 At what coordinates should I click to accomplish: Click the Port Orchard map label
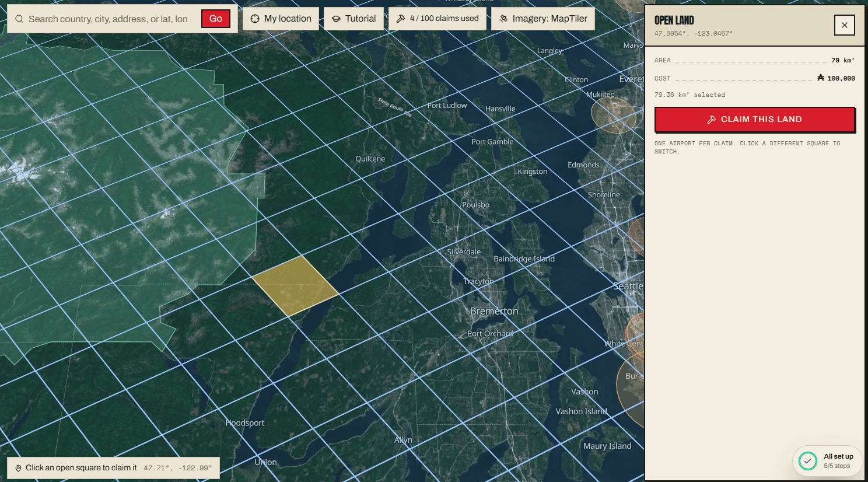pyautogui.click(x=490, y=334)
